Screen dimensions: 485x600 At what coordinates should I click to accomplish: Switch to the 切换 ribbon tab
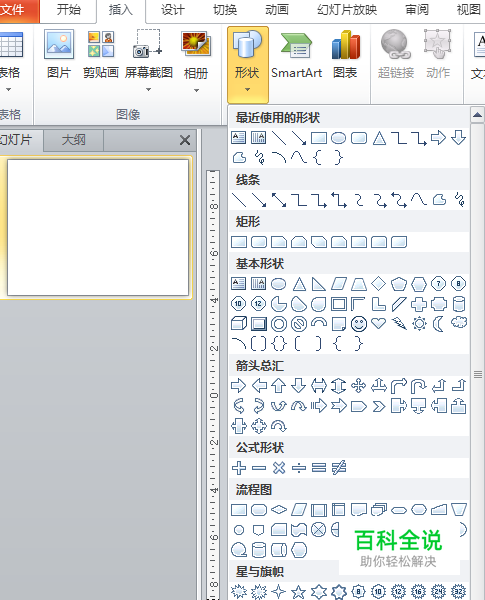coord(225,10)
